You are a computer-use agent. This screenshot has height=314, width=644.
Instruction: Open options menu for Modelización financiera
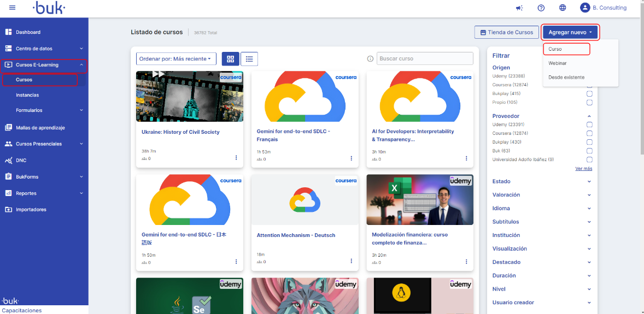466,262
